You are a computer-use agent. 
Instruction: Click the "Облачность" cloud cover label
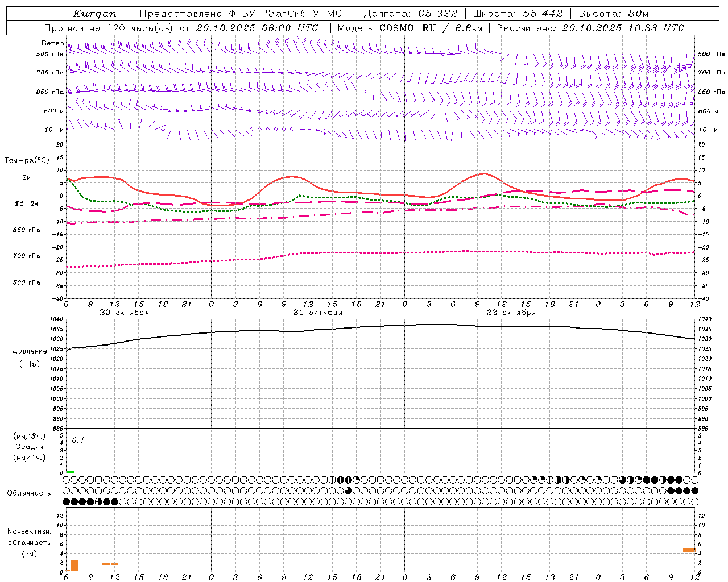coord(29,493)
